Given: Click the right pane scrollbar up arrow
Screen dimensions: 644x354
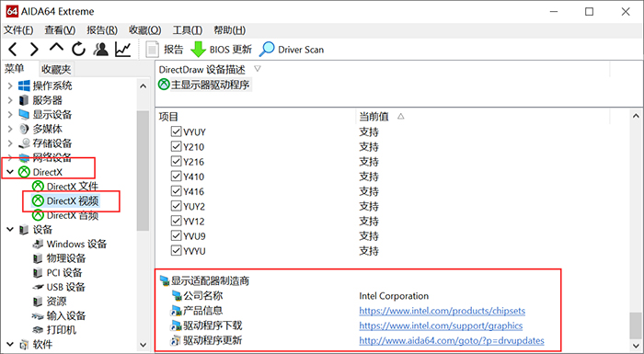Looking at the screenshot, I should [x=636, y=116].
